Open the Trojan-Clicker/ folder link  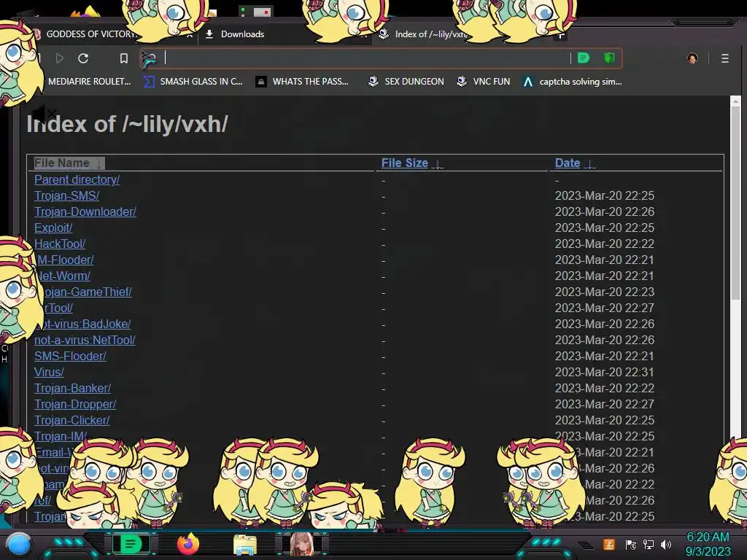pos(71,421)
